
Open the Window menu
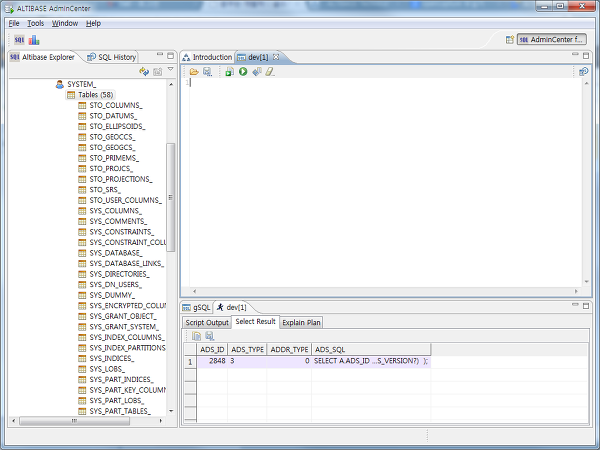click(x=65, y=23)
